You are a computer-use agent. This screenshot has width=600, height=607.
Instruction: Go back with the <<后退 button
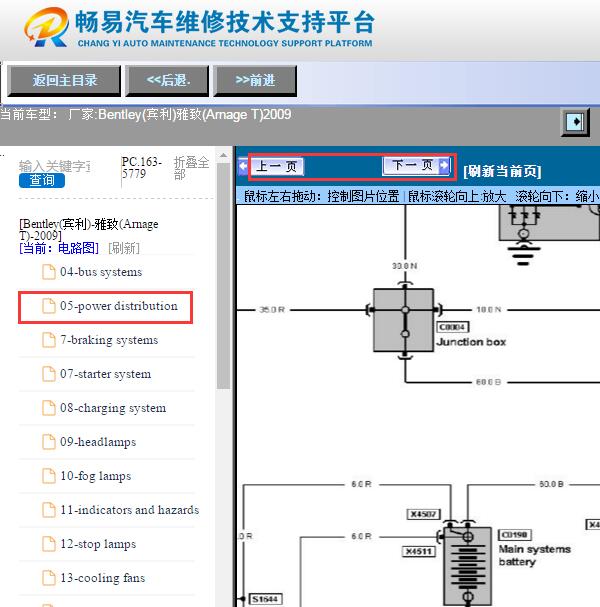(x=167, y=81)
